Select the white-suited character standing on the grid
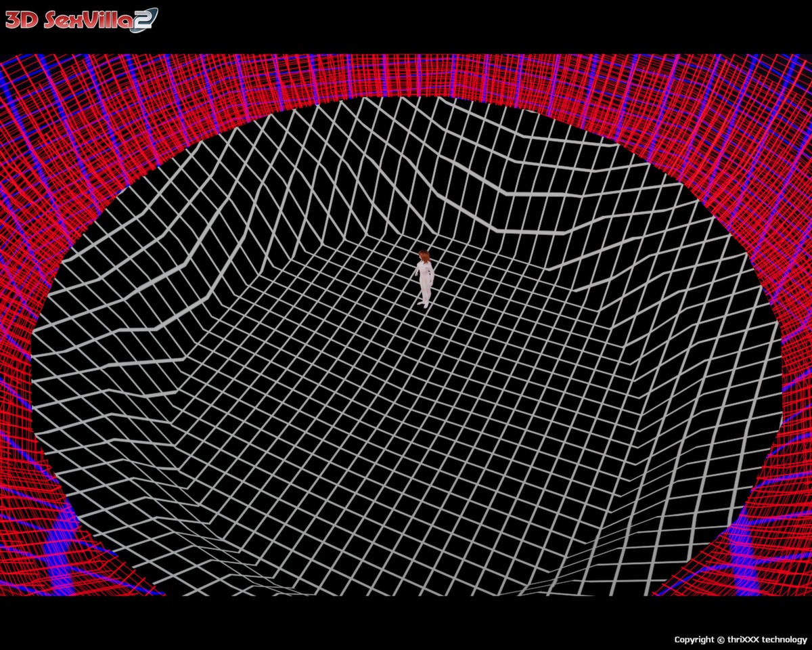 click(x=424, y=279)
